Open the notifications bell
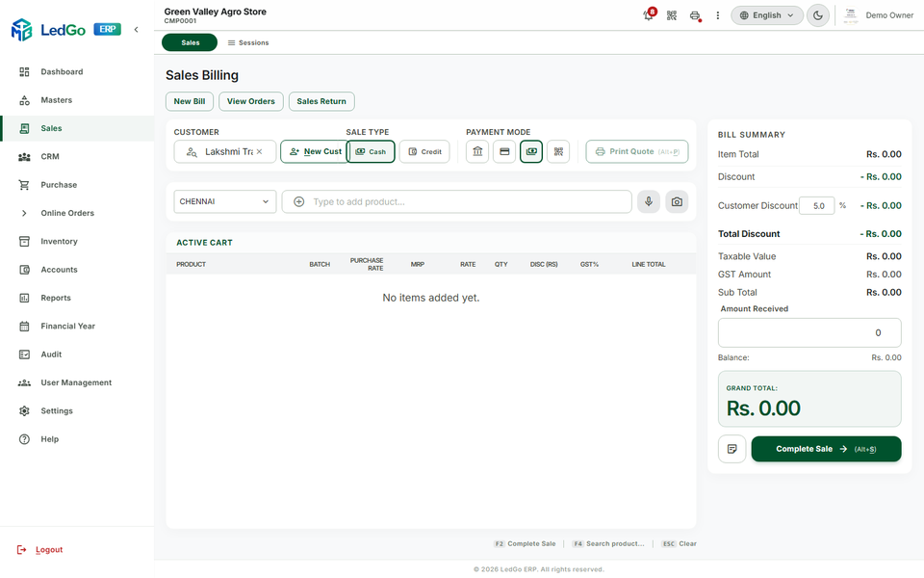This screenshot has height=578, width=924. [x=648, y=15]
